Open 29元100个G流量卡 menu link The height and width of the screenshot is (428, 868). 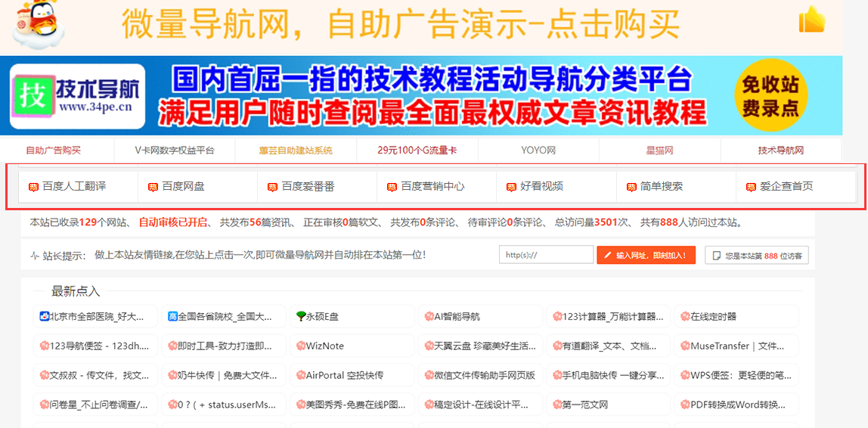(x=417, y=150)
